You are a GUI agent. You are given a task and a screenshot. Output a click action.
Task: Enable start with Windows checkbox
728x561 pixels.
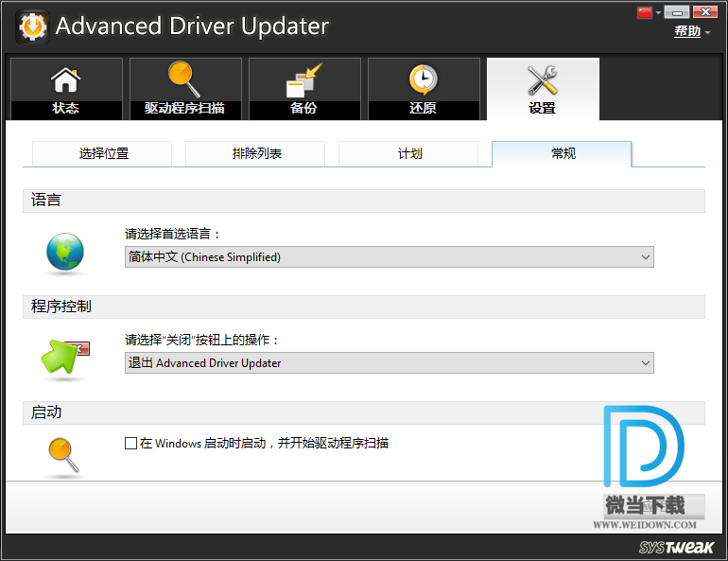[130, 443]
